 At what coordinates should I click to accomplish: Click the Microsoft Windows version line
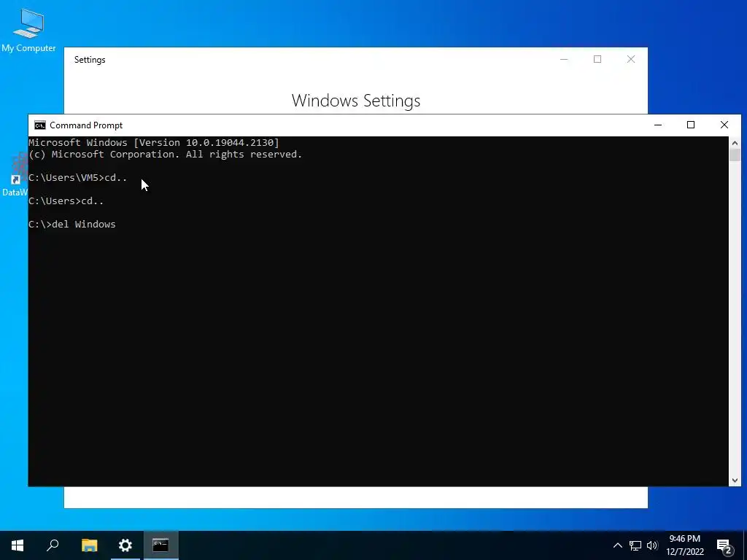click(154, 142)
